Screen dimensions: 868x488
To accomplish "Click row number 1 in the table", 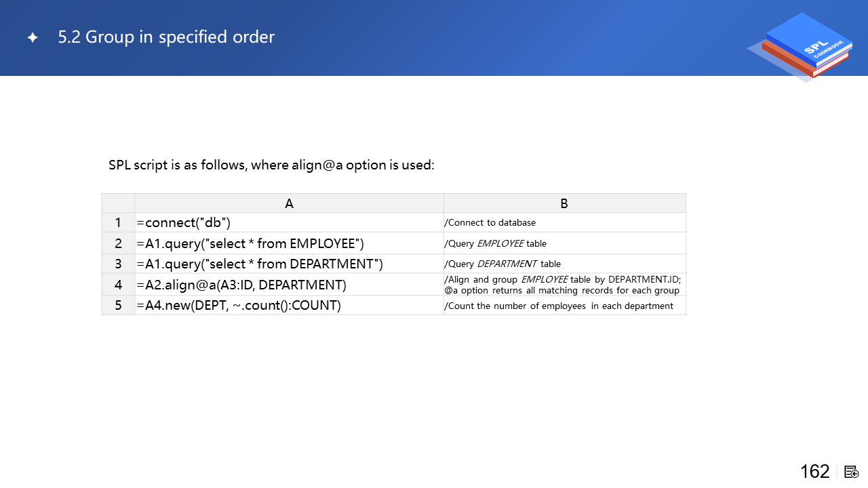I will pos(118,222).
